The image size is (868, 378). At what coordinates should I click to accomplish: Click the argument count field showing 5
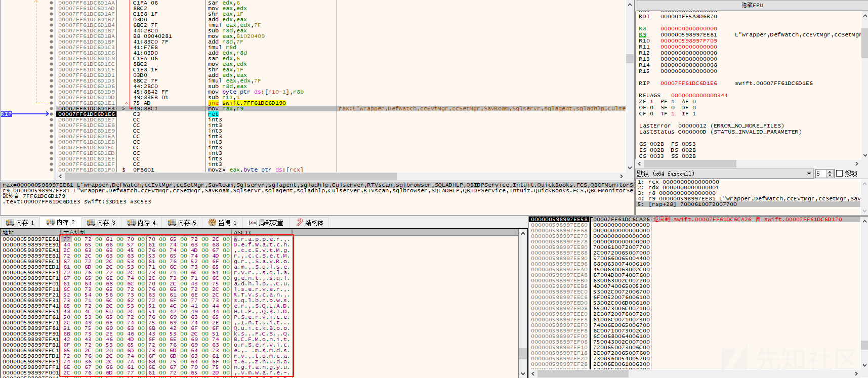(820, 174)
